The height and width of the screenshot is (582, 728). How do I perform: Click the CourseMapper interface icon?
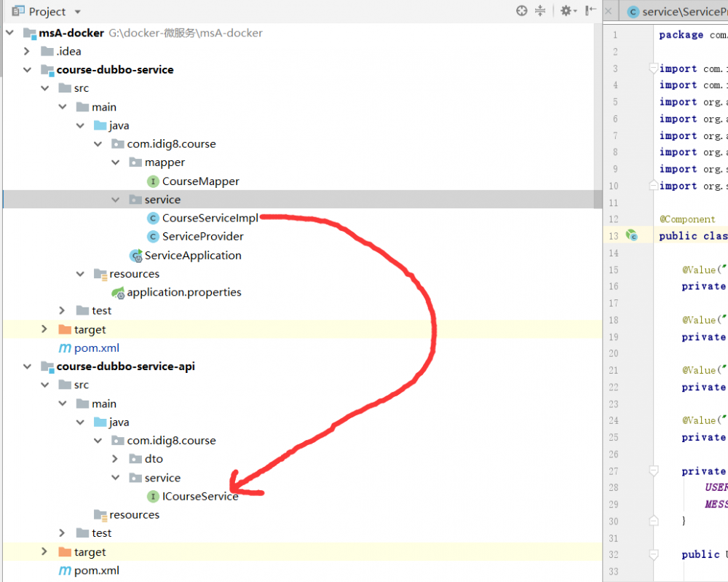click(x=153, y=181)
